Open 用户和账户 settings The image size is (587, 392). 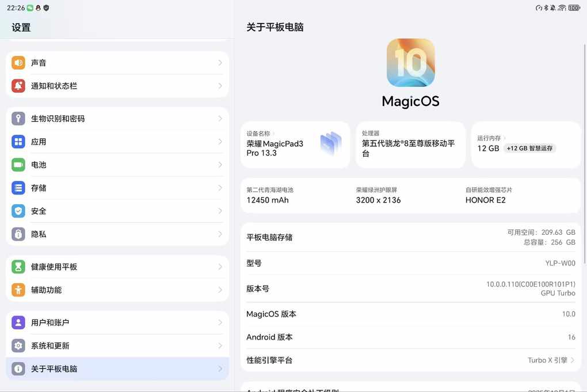117,322
